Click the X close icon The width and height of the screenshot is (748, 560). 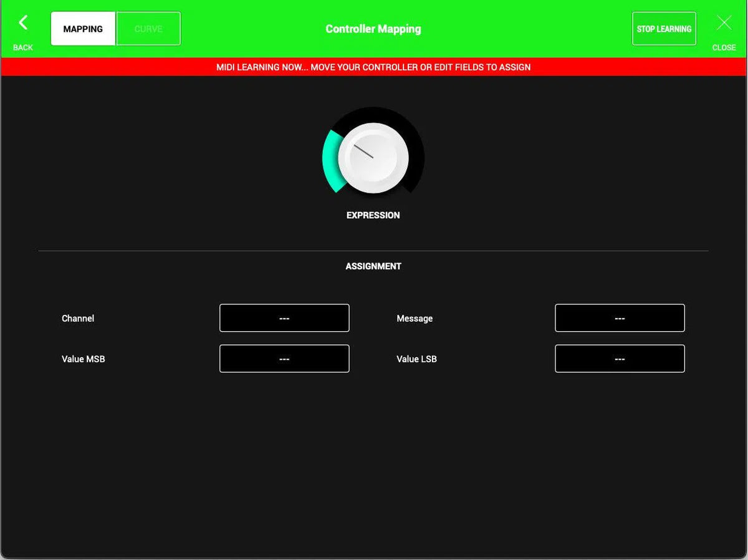point(724,23)
